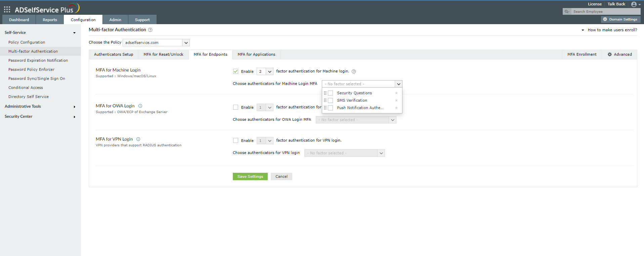The image size is (644, 256).
Task: Open the OWA Login authenticators dropdown
Action: pyautogui.click(x=356, y=120)
